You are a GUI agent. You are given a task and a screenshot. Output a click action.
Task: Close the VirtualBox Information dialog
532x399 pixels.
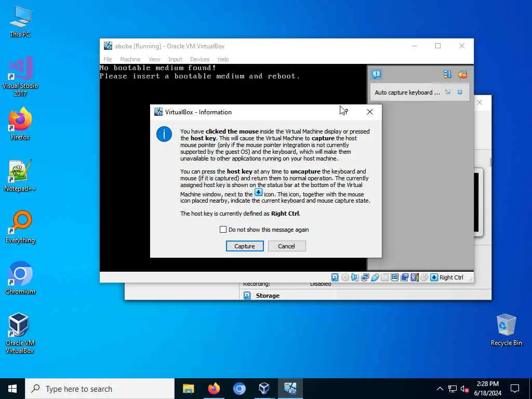point(370,112)
